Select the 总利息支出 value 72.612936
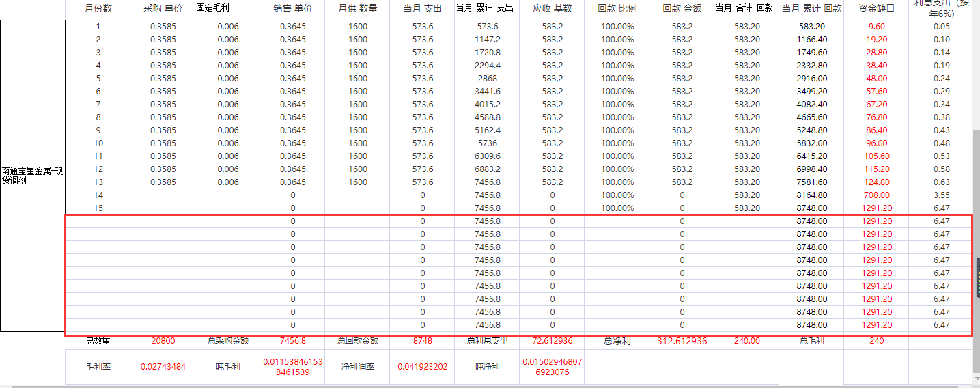This screenshot has height=388, width=980. (x=552, y=341)
